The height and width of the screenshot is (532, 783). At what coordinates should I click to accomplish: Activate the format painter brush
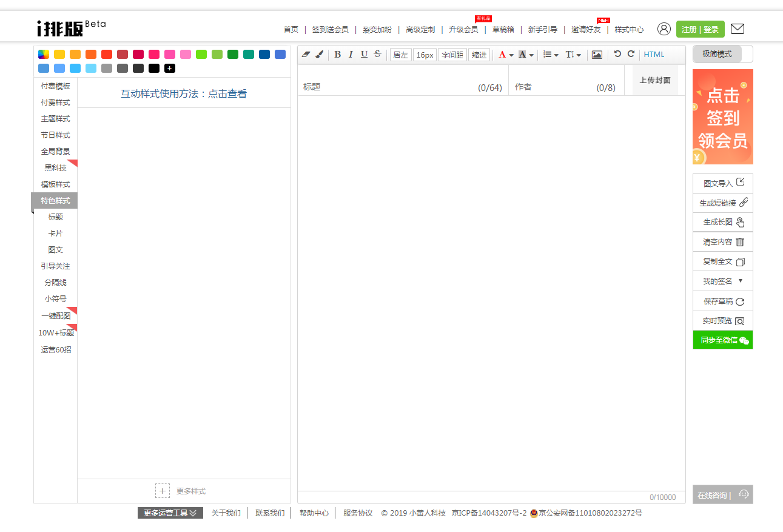319,55
